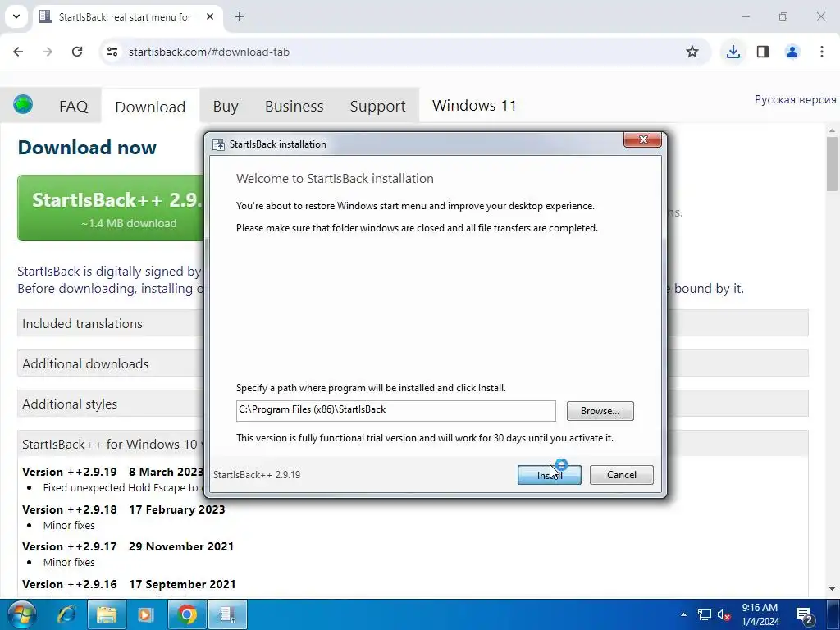Select the StartIsBack browser tab
Screen dimensions: 840x630
pyautogui.click(x=125, y=16)
